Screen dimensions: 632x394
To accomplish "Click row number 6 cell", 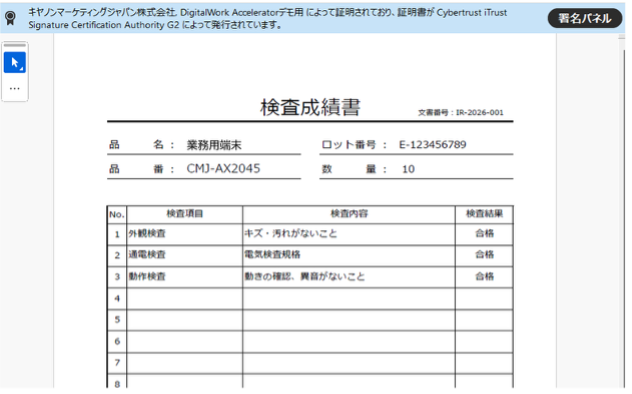I will click(x=117, y=342).
